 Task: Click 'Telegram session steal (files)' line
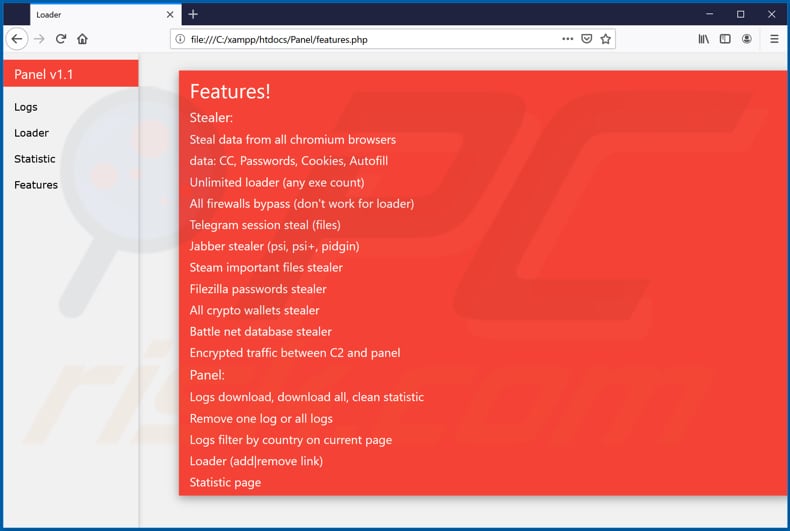click(x=265, y=225)
